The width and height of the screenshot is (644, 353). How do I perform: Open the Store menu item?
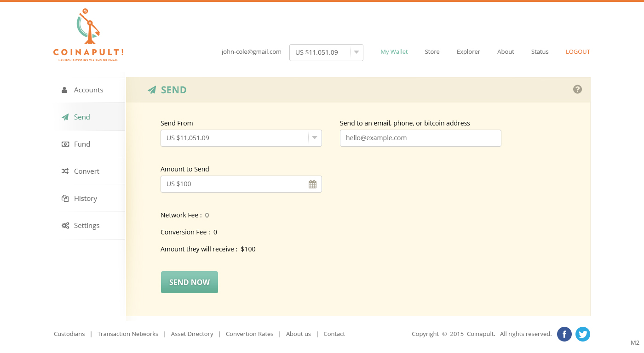click(432, 52)
